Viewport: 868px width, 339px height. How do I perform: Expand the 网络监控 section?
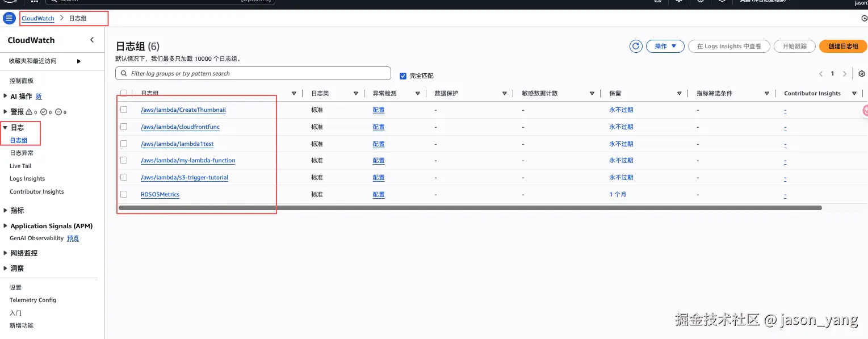pos(6,253)
